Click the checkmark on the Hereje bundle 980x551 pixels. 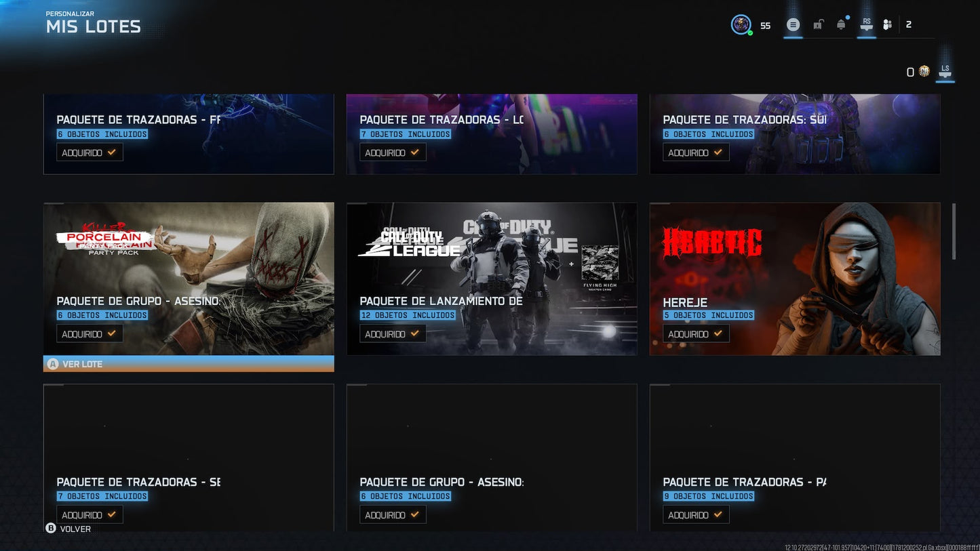718,333
